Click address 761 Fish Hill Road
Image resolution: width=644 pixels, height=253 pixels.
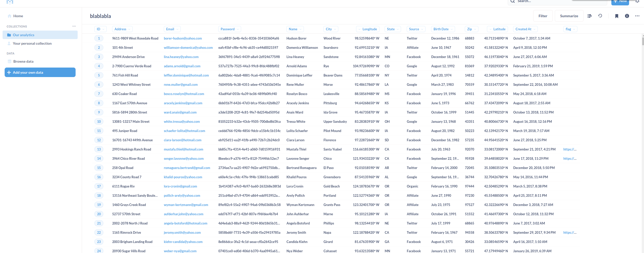[125, 75]
